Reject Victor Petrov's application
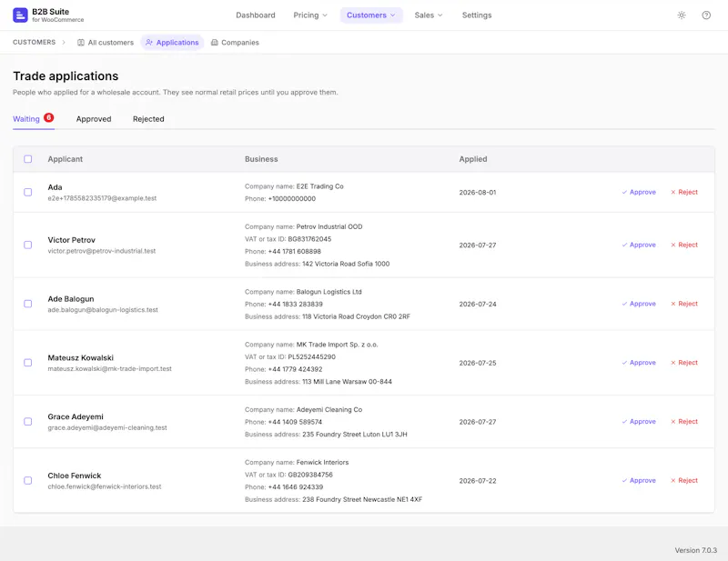Image resolution: width=728 pixels, height=561 pixels. click(684, 245)
